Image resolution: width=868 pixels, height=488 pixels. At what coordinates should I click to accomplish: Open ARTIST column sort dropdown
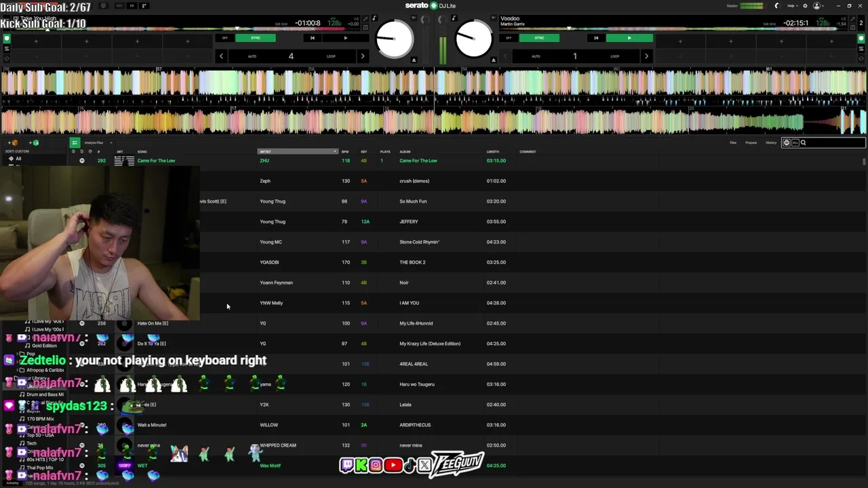click(335, 152)
